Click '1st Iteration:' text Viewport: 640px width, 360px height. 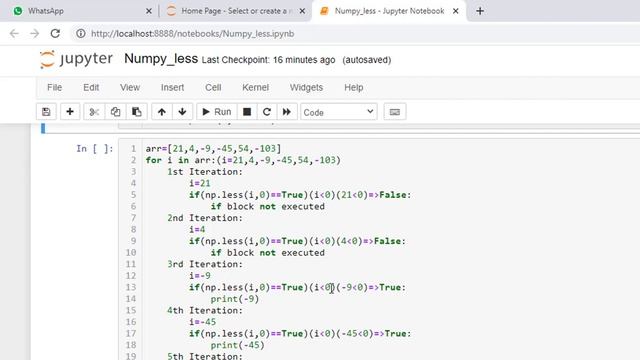coord(205,172)
